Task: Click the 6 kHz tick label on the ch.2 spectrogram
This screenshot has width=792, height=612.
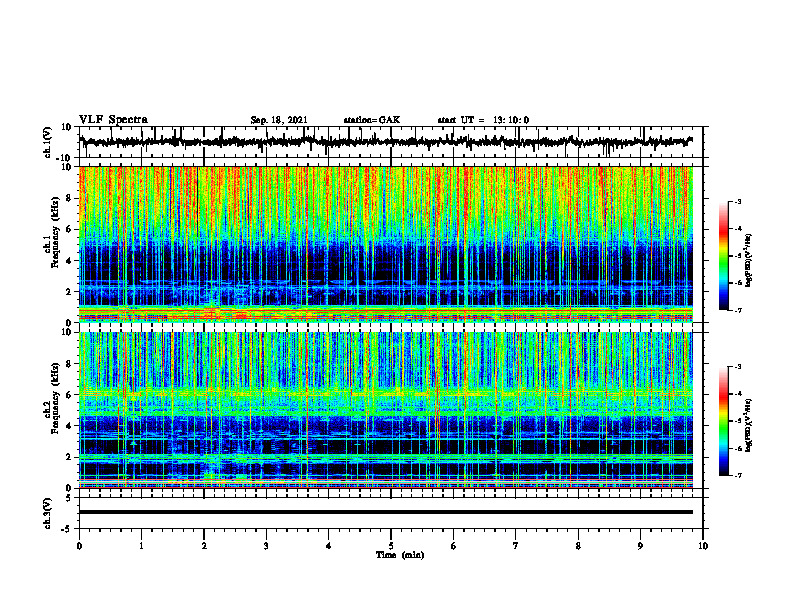Action: point(70,395)
